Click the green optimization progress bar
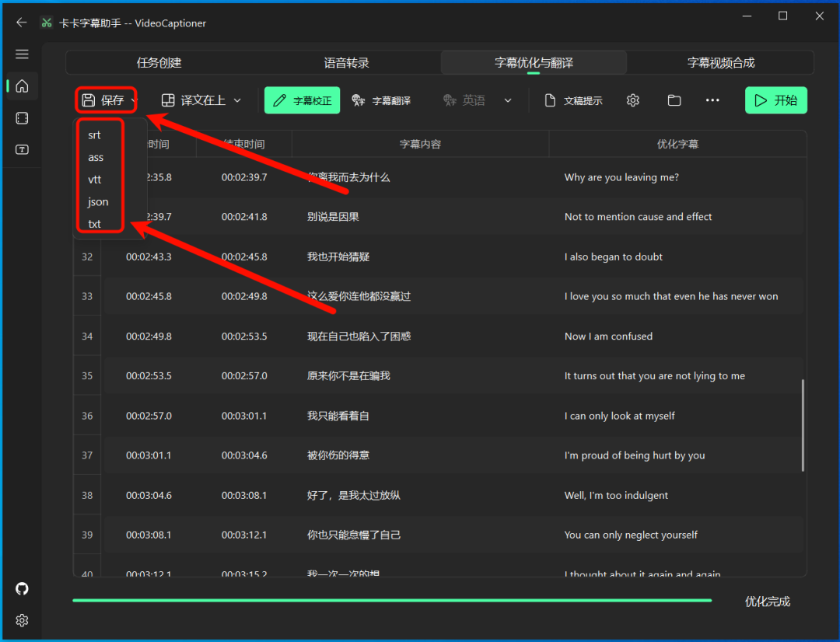The height and width of the screenshot is (642, 840). coord(392,601)
